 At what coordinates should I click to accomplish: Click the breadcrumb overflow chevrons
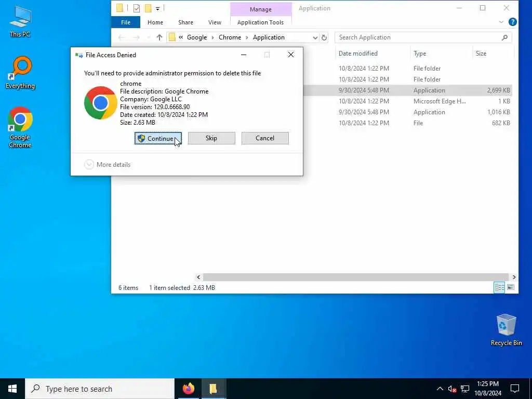pos(181,37)
